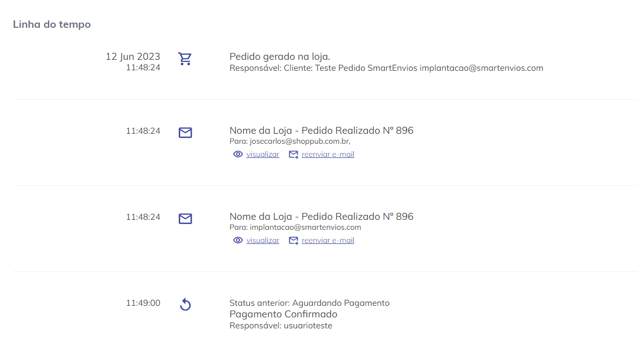Click Status anterior: Aguardando Pagamento text

[310, 303]
